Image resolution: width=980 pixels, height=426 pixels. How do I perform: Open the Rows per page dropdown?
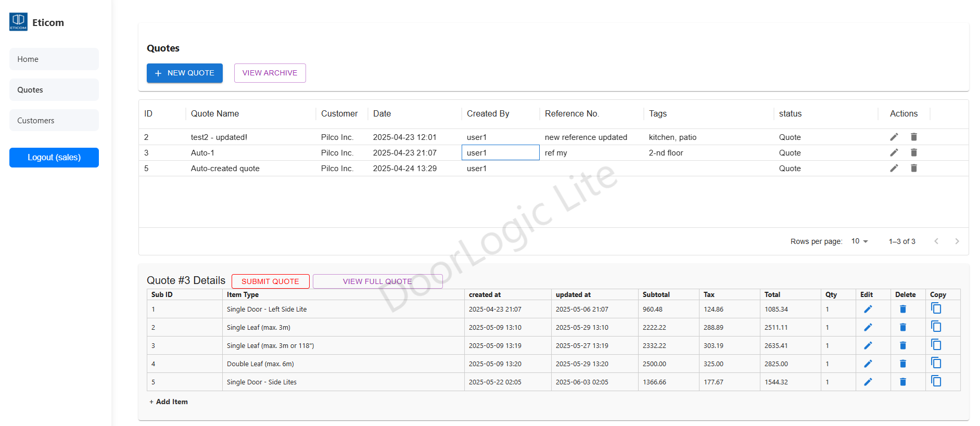(859, 241)
